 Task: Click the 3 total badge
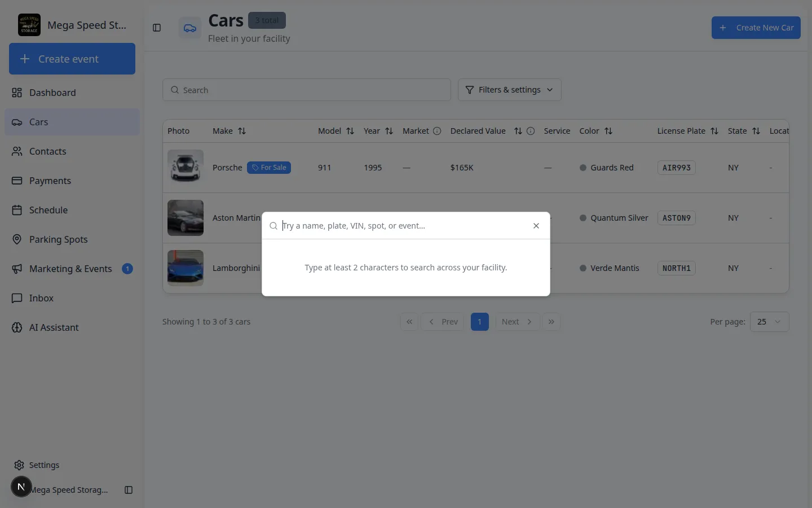point(267,20)
